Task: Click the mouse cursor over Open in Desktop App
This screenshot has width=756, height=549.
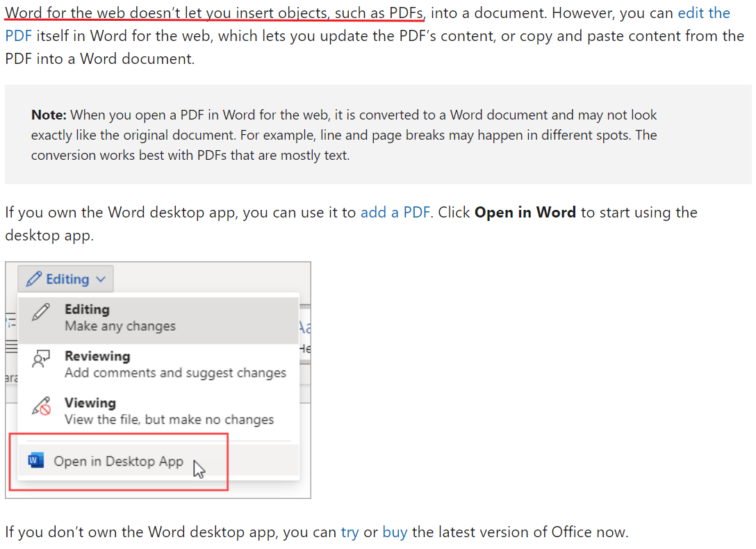Action: coord(199,470)
